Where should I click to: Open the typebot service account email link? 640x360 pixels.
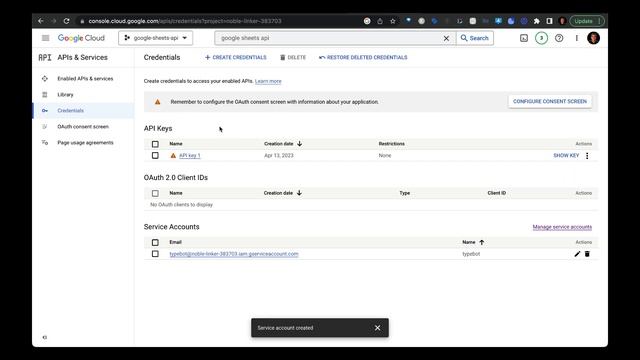(234, 254)
